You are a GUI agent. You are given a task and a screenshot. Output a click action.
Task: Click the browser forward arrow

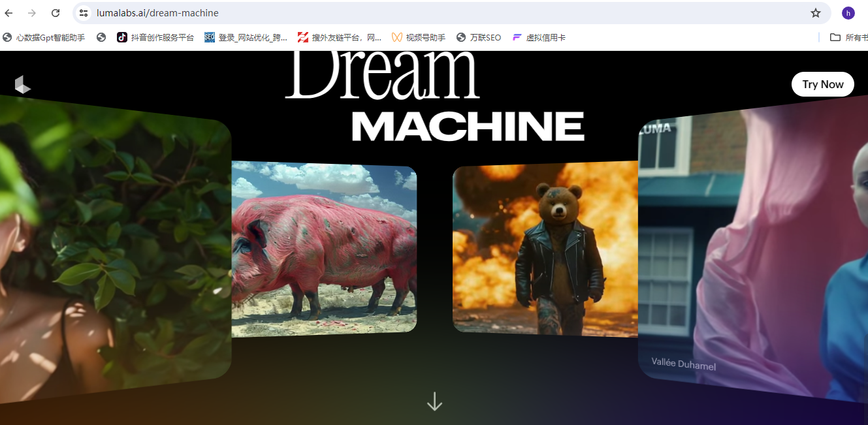click(32, 13)
